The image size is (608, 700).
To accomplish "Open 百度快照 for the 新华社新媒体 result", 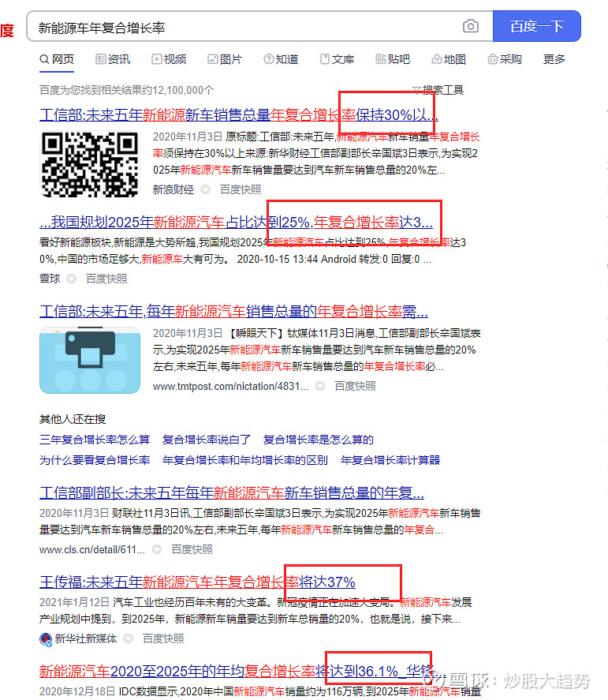I will pyautogui.click(x=163, y=639).
